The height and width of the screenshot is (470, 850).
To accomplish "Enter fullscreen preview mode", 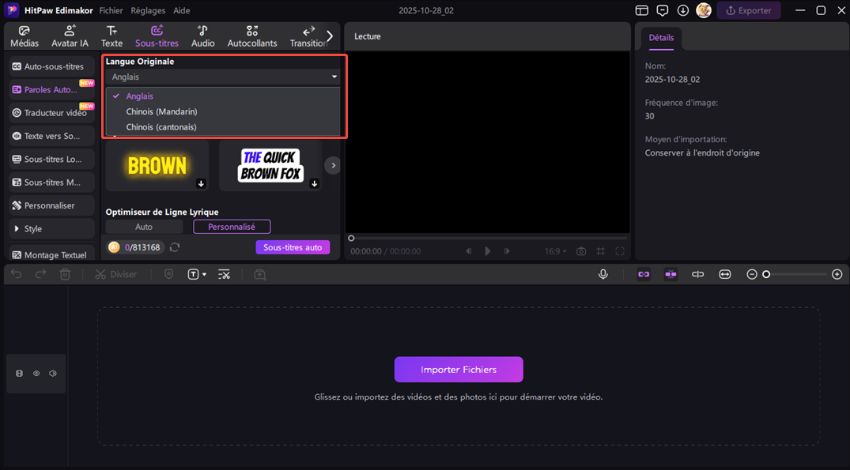I will [x=620, y=251].
